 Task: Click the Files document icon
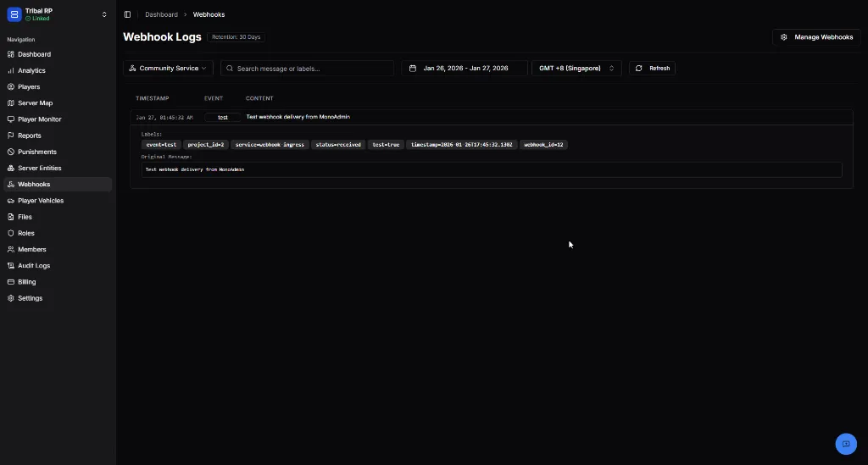click(10, 217)
